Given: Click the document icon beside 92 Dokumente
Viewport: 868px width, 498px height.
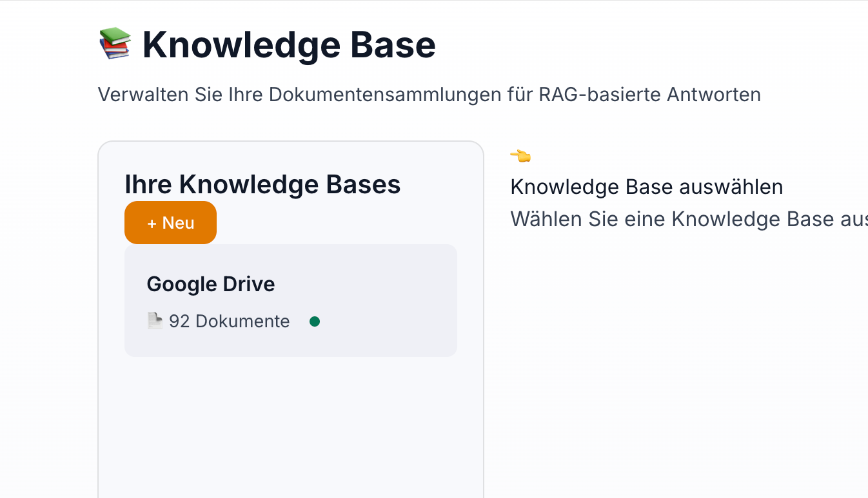Looking at the screenshot, I should 154,320.
